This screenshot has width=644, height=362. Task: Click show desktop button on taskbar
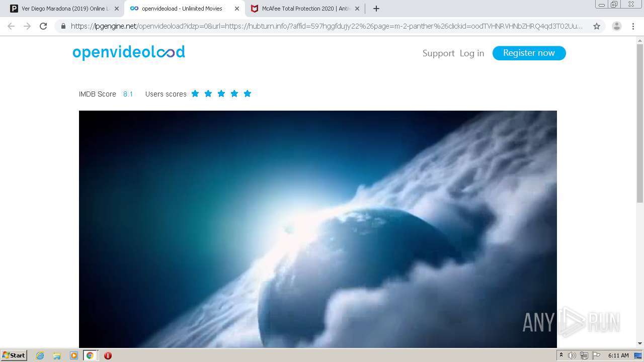tap(638, 355)
